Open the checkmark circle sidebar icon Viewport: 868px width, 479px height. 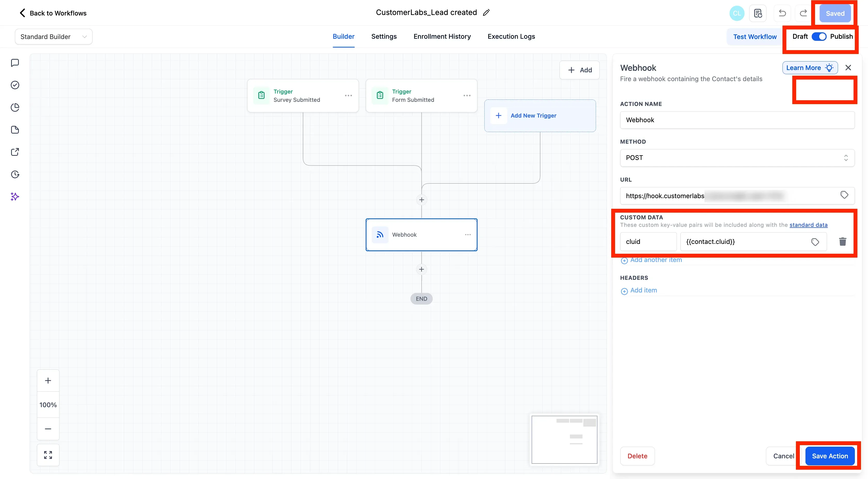[x=15, y=85]
